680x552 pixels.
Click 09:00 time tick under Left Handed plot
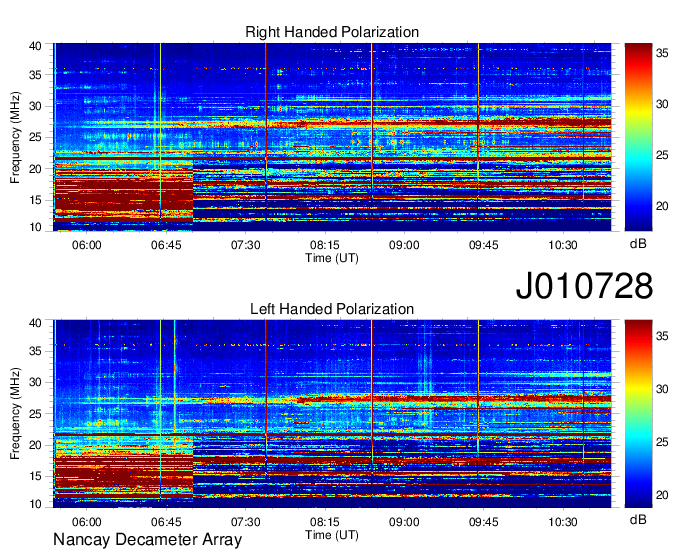click(x=404, y=522)
